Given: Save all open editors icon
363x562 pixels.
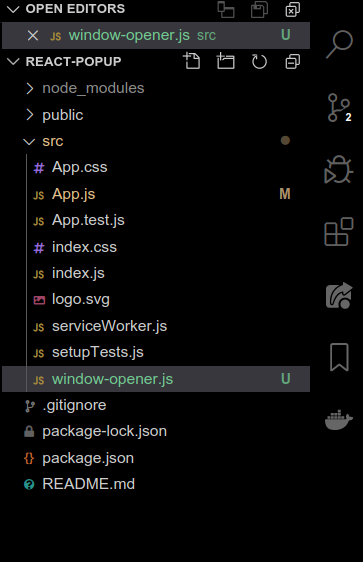Looking at the screenshot, I should tap(259, 9).
